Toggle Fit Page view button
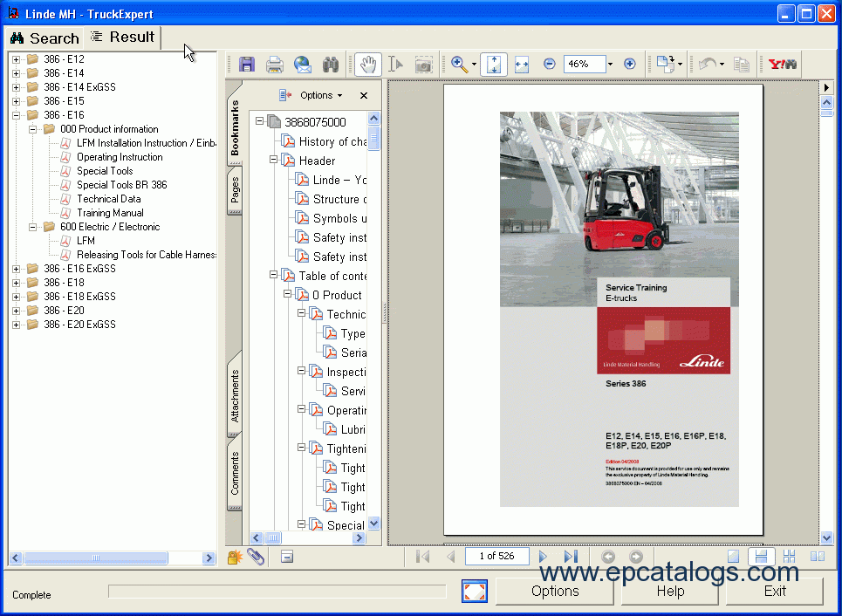 494,65
